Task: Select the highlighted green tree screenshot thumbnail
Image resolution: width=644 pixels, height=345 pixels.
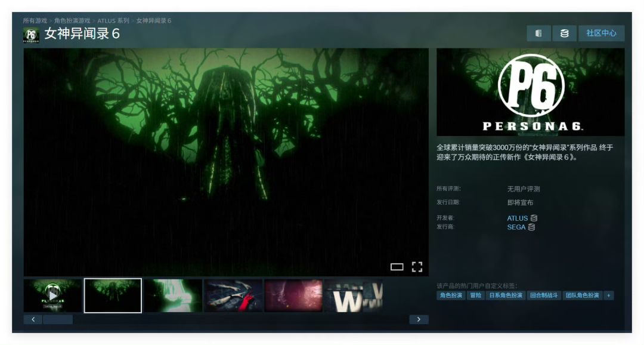Action: [113, 295]
